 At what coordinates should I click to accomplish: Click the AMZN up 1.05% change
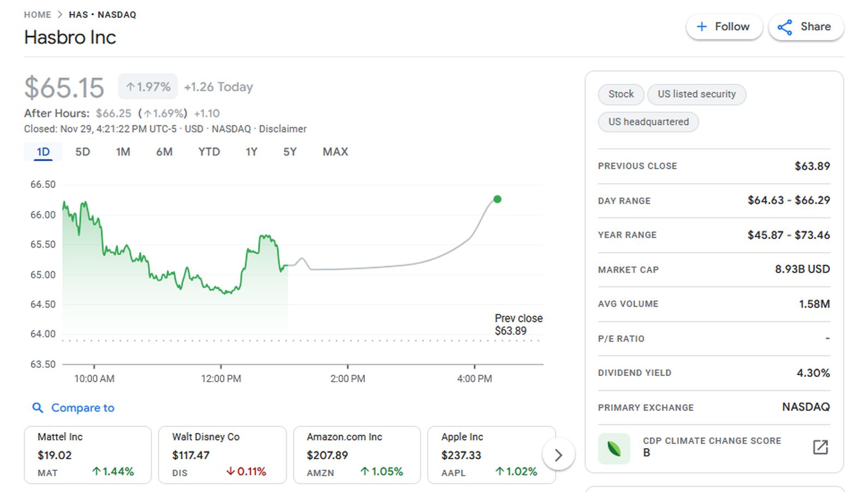pos(382,472)
